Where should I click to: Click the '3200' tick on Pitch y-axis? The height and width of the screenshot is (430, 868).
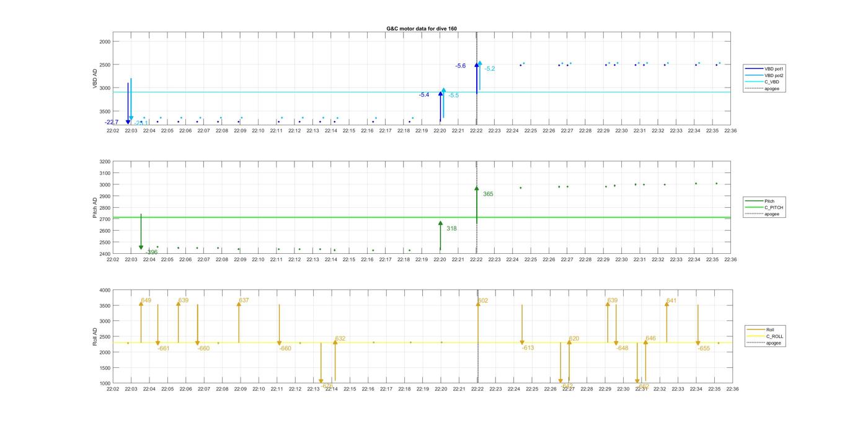pyautogui.click(x=104, y=162)
